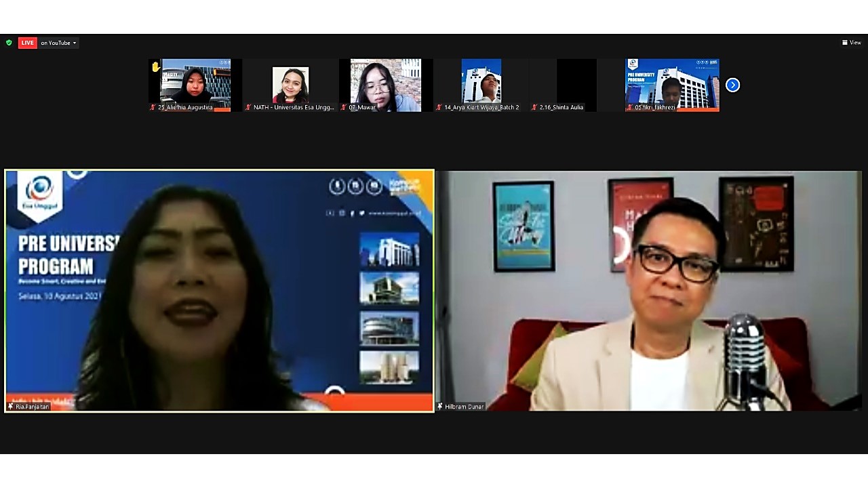Select NATH - Universitas Esa Unggul thumbnail
The image size is (868, 488).
point(290,85)
